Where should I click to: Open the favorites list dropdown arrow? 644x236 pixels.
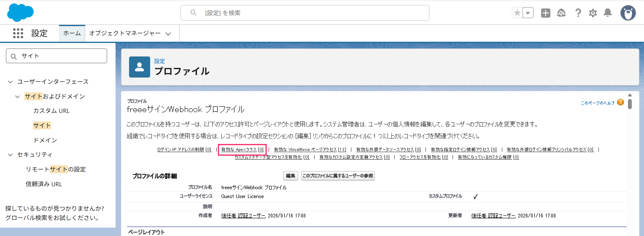click(528, 13)
